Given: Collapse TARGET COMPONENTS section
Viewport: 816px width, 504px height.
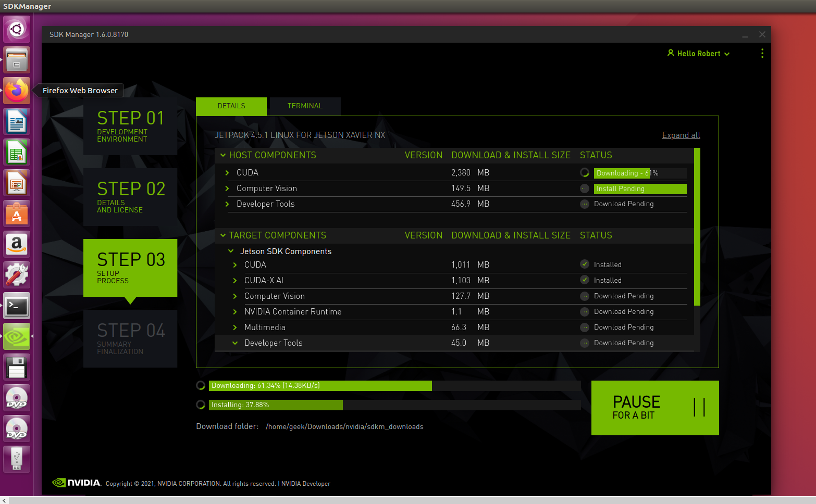Looking at the screenshot, I should point(223,235).
